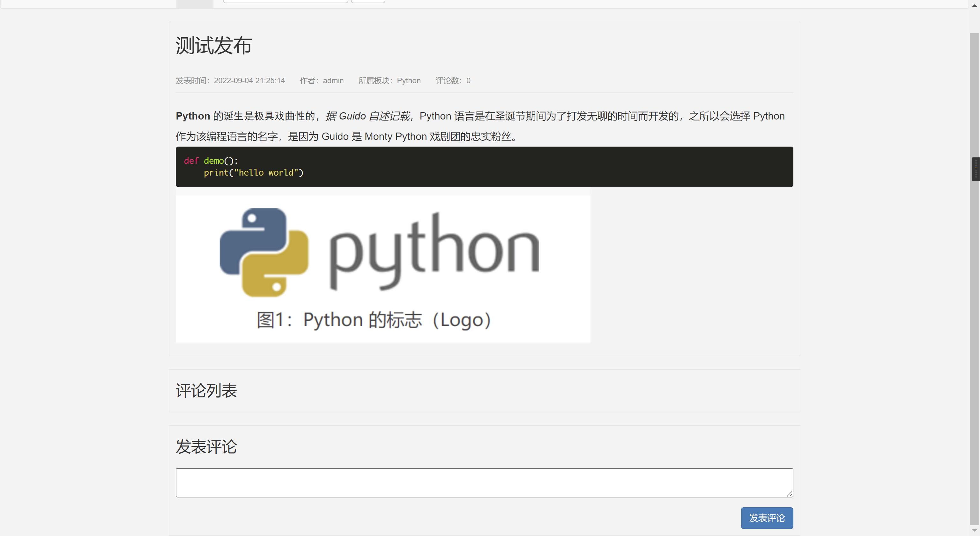Click the search input box at top

click(x=285, y=1)
